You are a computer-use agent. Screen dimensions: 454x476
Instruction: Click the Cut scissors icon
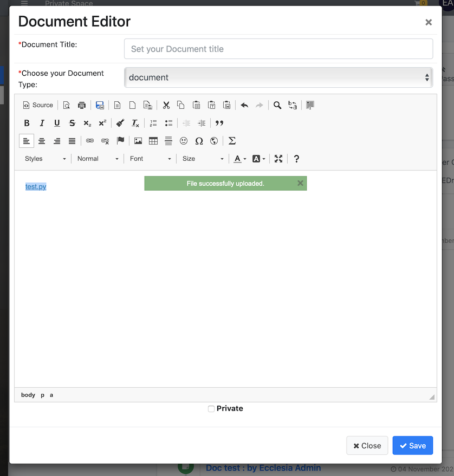166,105
